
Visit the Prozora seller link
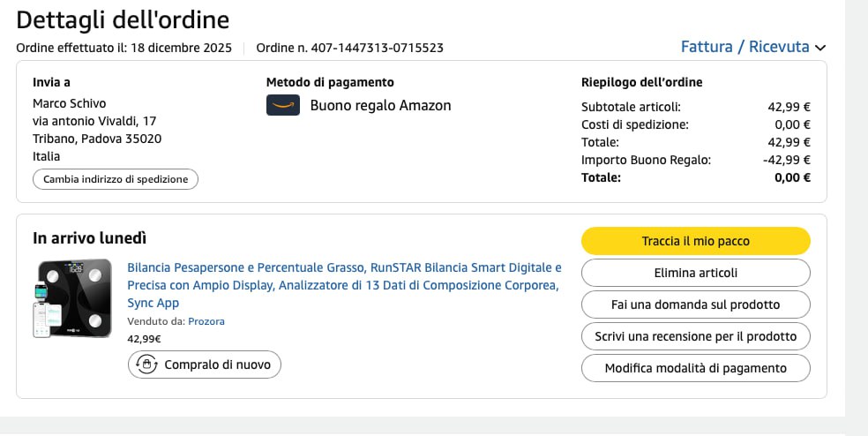[206, 321]
